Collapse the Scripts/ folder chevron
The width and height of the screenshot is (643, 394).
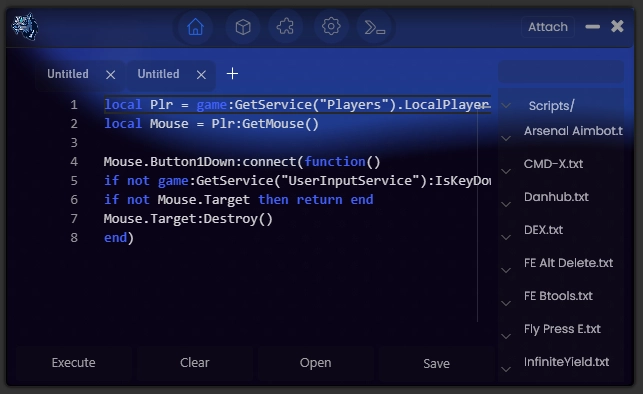[506, 106]
